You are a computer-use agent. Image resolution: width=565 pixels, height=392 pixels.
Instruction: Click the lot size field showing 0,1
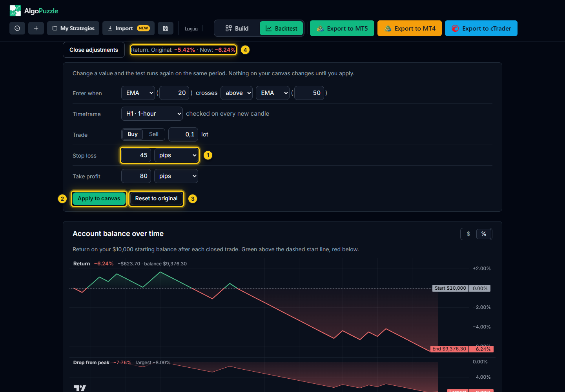pyautogui.click(x=183, y=134)
